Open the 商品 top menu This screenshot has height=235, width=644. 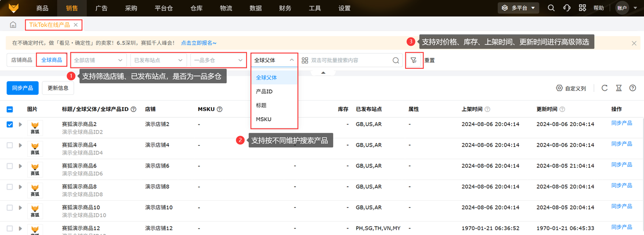(43, 8)
